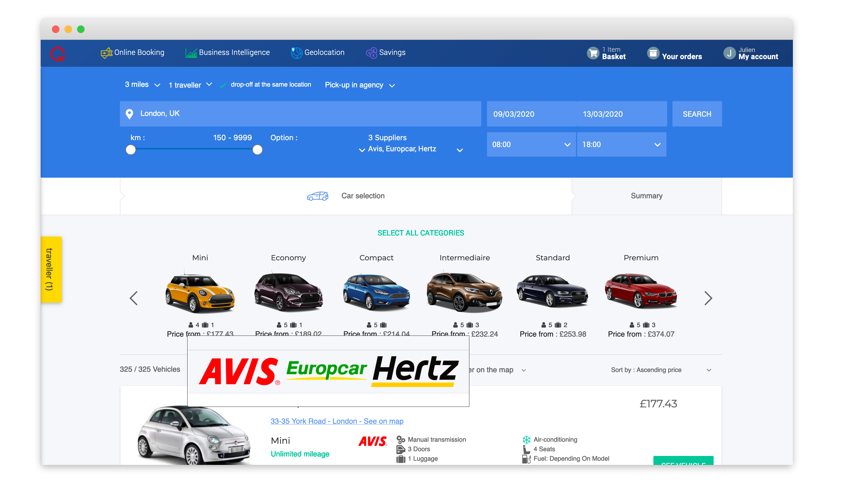
Task: Switch to the Summary step
Action: click(647, 196)
